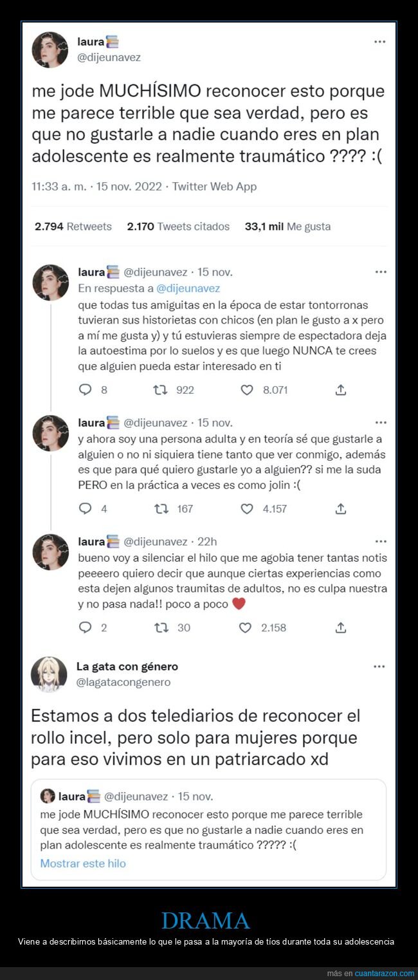Open the options menu on the first reply
This screenshot has height=980, width=418.
click(x=381, y=272)
